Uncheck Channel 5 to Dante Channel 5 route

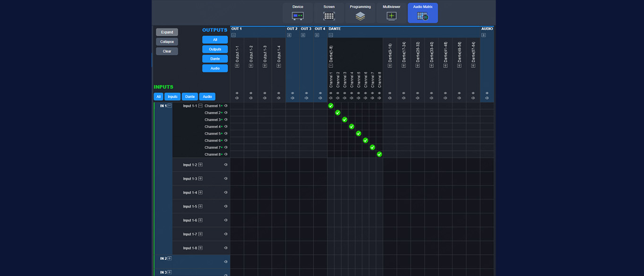[x=359, y=134]
